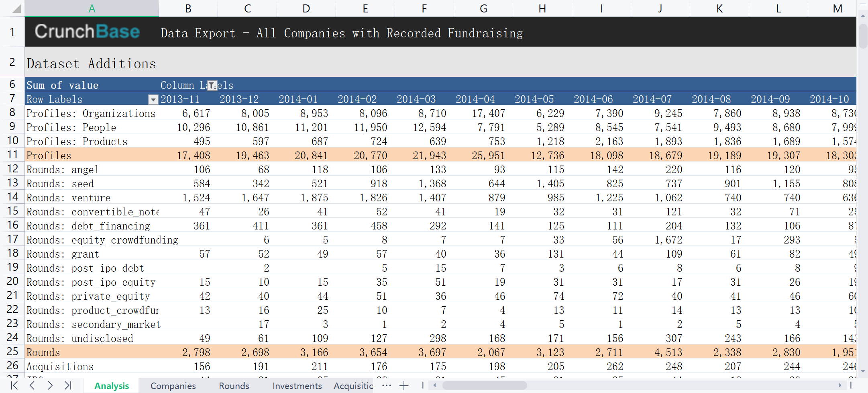
Task: Click the horizontal scrollbar left arrow
Action: point(434,385)
